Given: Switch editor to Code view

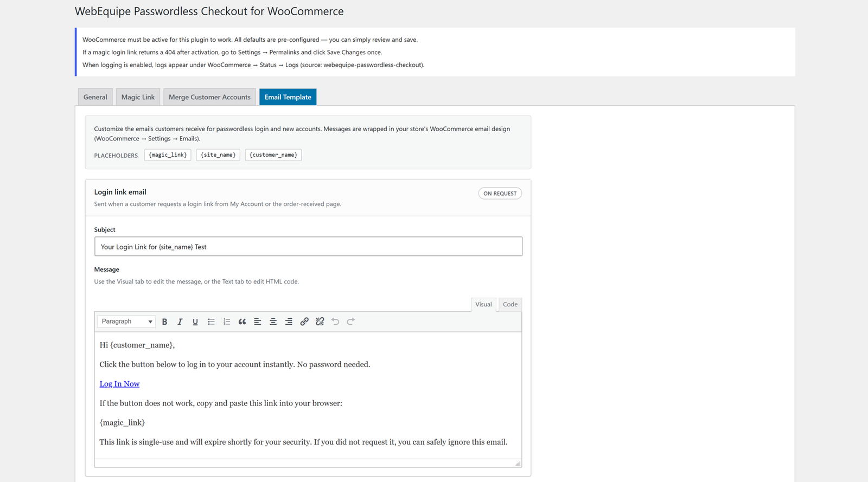Looking at the screenshot, I should 510,304.
